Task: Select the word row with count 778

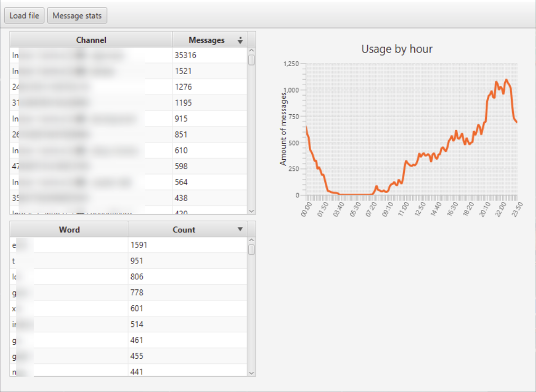Action: 128,293
